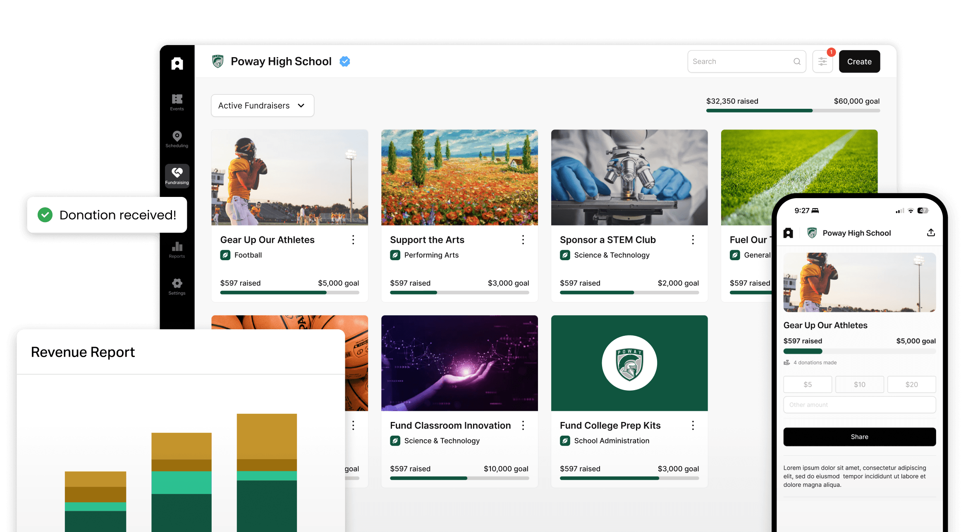Expand the Active Fundraisers dropdown
This screenshot has width=980, height=532.
click(x=262, y=105)
